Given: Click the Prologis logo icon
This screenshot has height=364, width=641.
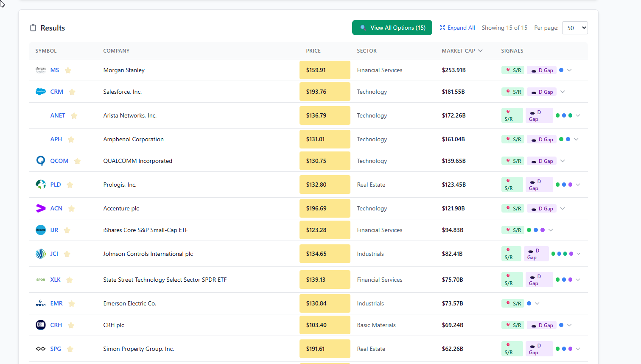Looking at the screenshot, I should [41, 185].
